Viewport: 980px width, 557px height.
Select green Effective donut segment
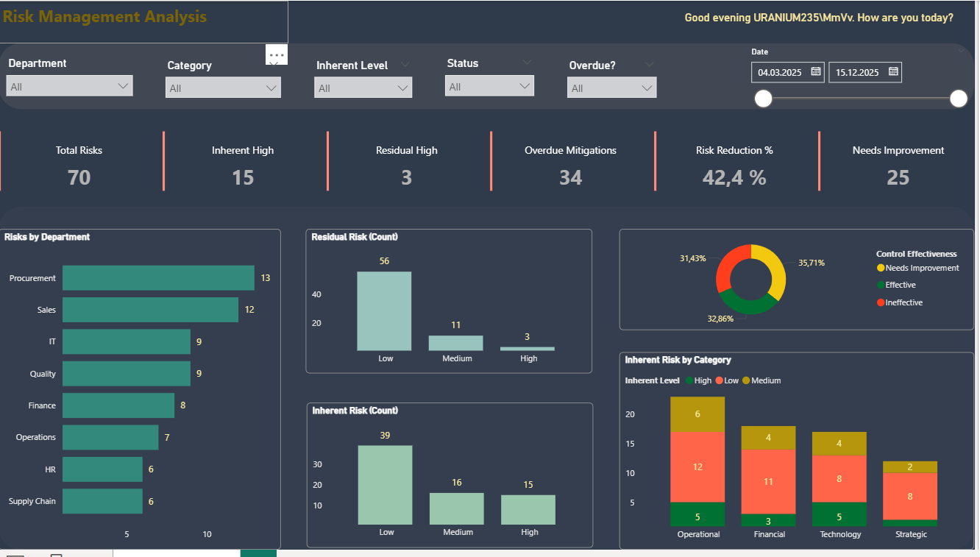748,308
